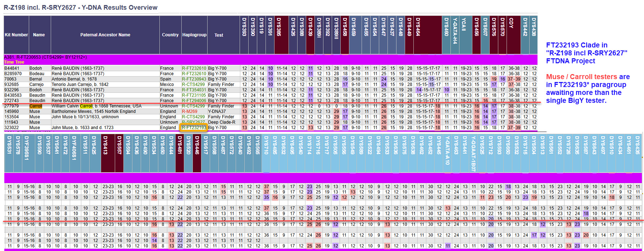This screenshot has height=251, width=644.
Task: Open the R-FT231105 haplogroup link
Action: tap(194, 95)
